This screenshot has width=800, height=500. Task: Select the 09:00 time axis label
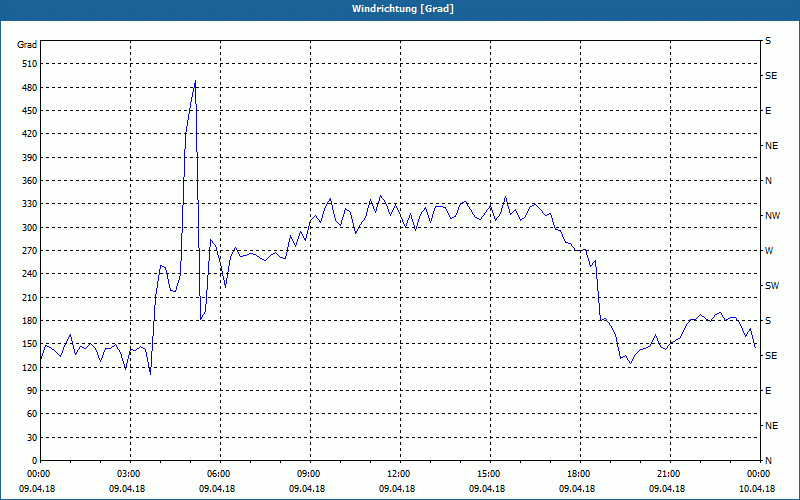pyautogui.click(x=309, y=473)
